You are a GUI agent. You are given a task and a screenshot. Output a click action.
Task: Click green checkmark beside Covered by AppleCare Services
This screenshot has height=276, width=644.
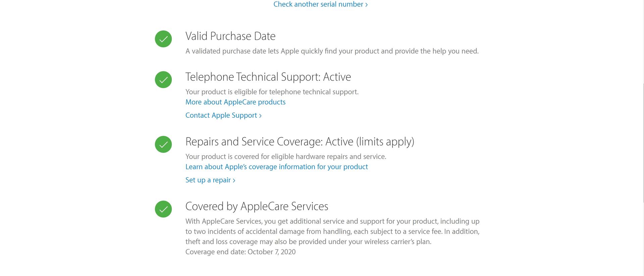pyautogui.click(x=163, y=209)
